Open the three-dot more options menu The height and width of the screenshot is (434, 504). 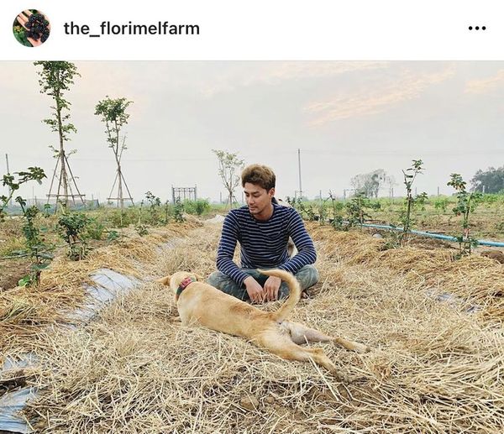(x=477, y=29)
